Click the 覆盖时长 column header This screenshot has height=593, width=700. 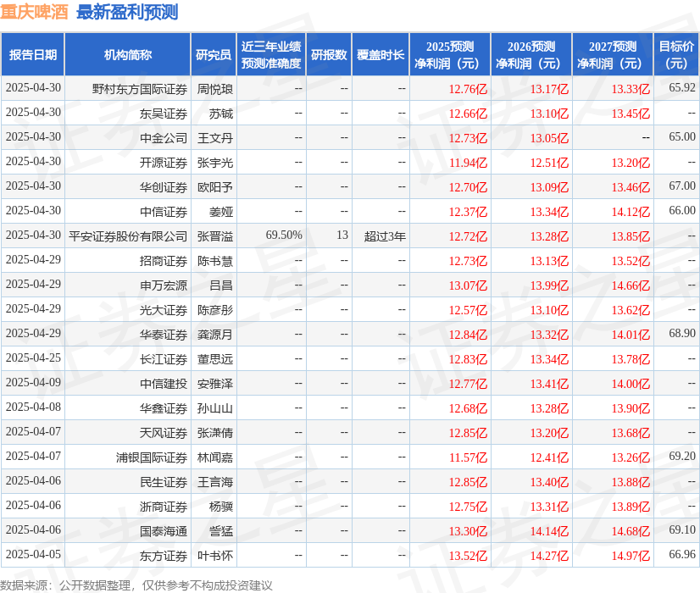pyautogui.click(x=381, y=54)
